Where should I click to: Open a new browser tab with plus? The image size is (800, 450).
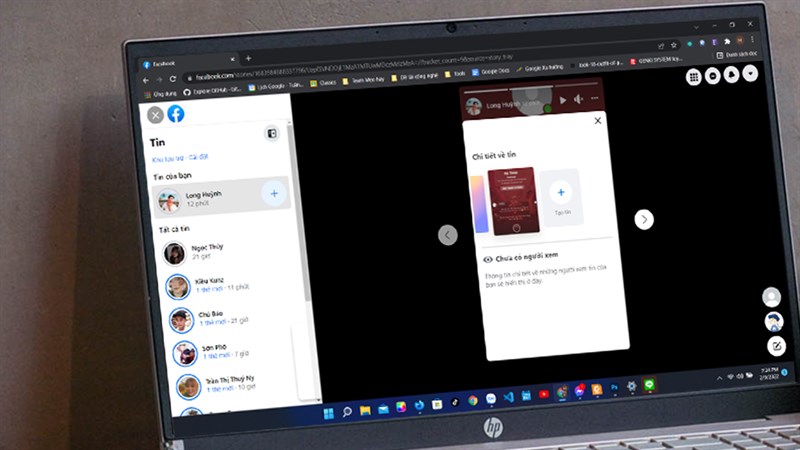(248, 58)
